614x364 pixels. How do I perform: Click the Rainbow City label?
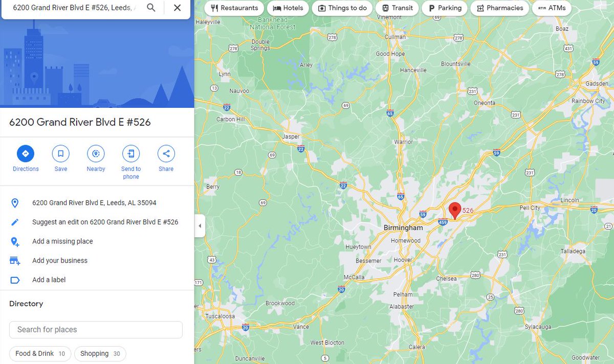tap(588, 101)
